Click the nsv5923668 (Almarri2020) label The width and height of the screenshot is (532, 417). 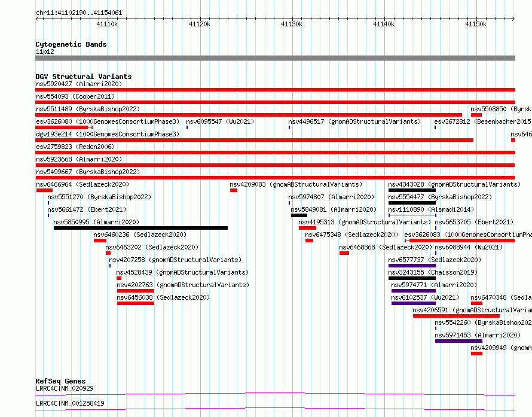click(79, 159)
